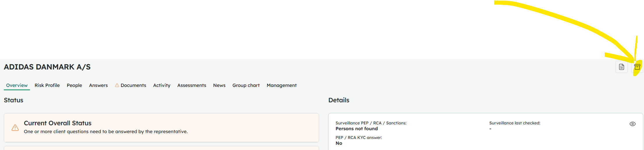Image resolution: width=644 pixels, height=150 pixels.
Task: Click the warning icon beside Documents
Action: point(117,85)
